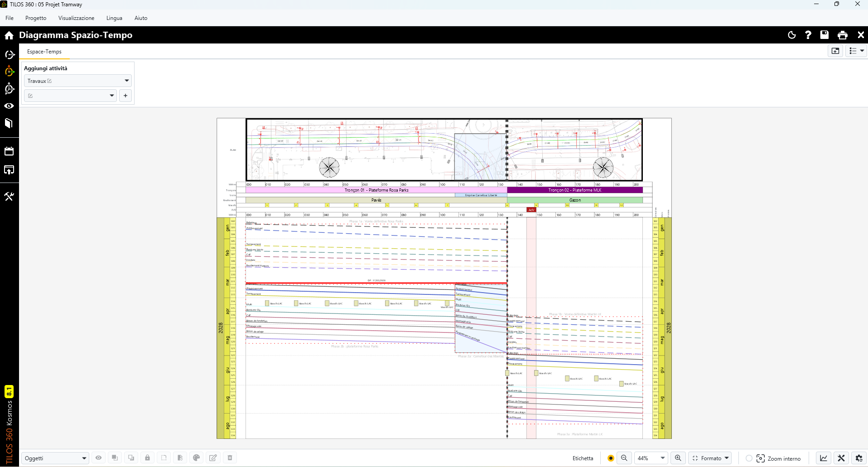Open the calendar icon in the sidebar

click(x=9, y=151)
